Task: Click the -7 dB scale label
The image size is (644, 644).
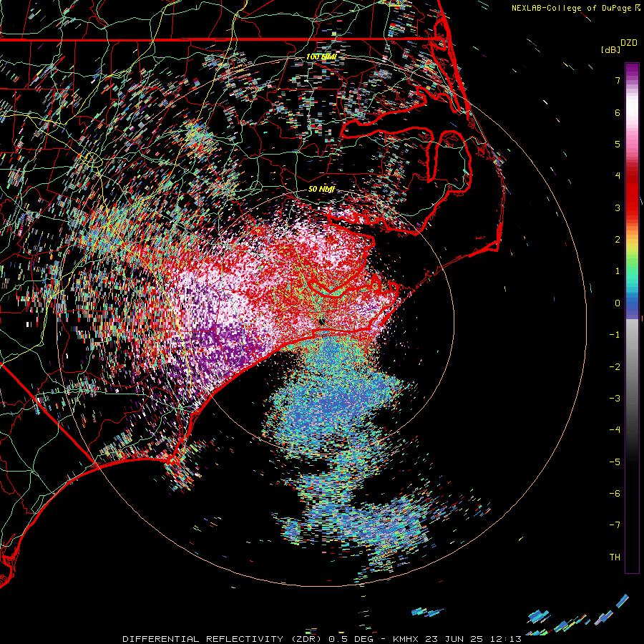Action: point(615,525)
